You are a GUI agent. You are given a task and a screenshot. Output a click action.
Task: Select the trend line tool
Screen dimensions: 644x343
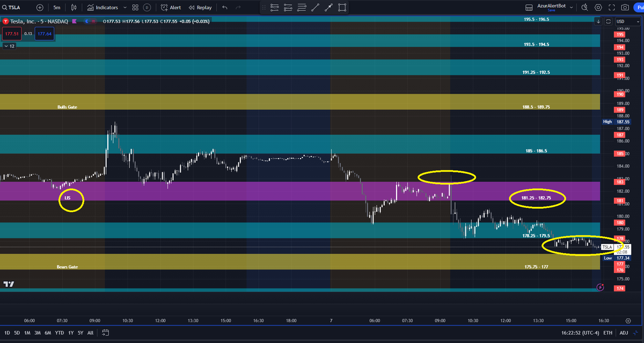coord(315,8)
